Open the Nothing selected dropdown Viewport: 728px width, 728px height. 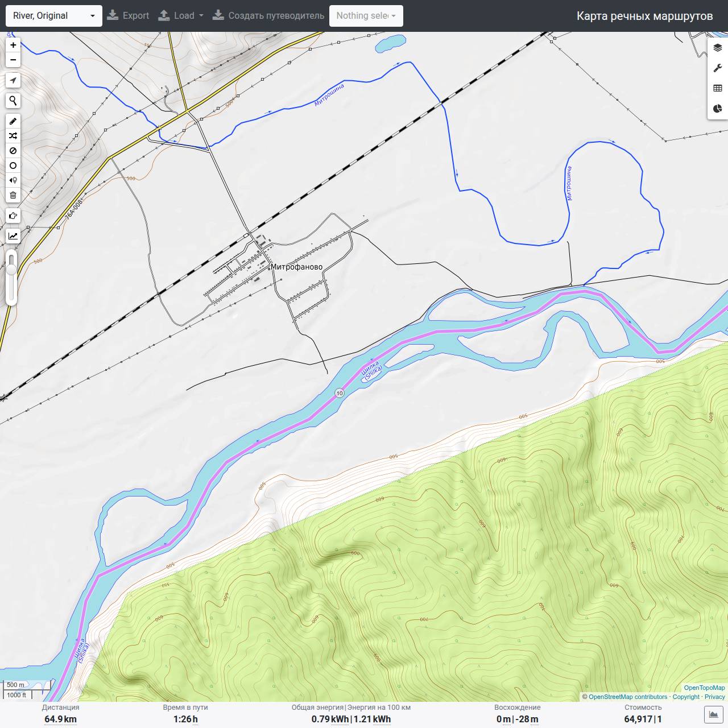pos(366,16)
